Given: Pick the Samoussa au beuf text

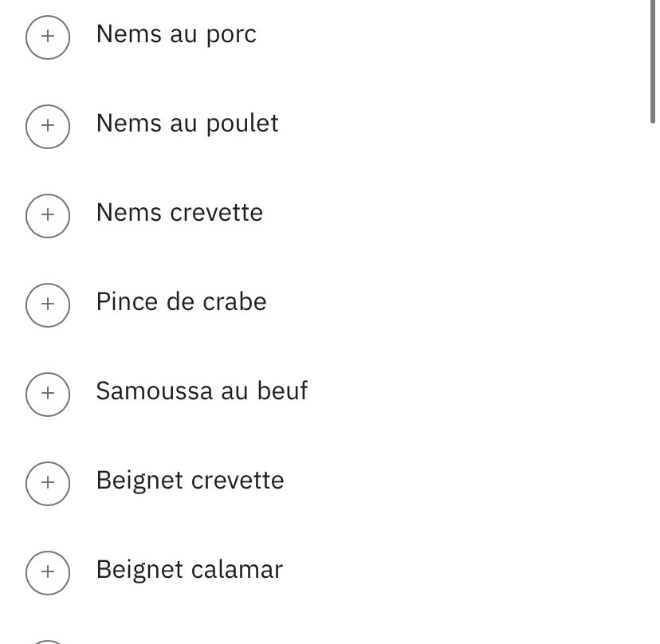Looking at the screenshot, I should coord(202,392).
